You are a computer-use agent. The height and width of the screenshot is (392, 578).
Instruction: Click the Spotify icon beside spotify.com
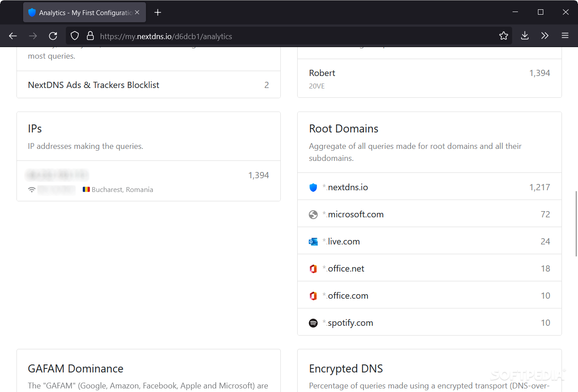[x=313, y=323]
